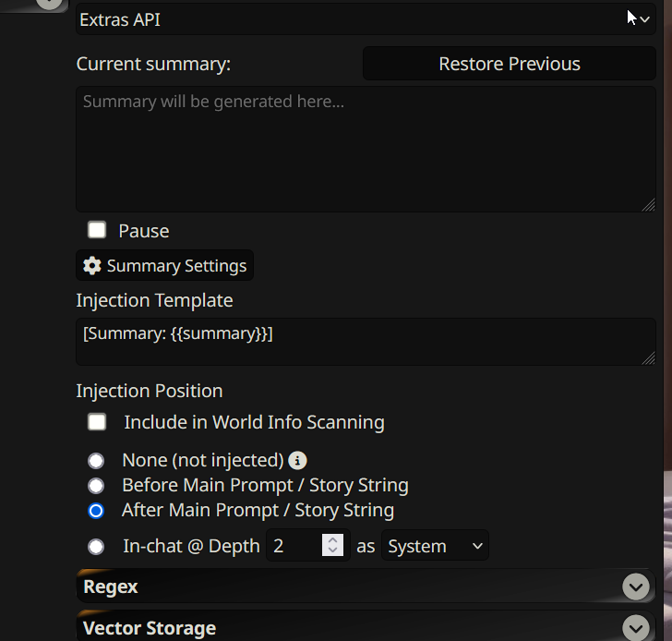Click the info icon beside None (not injected)

297,461
